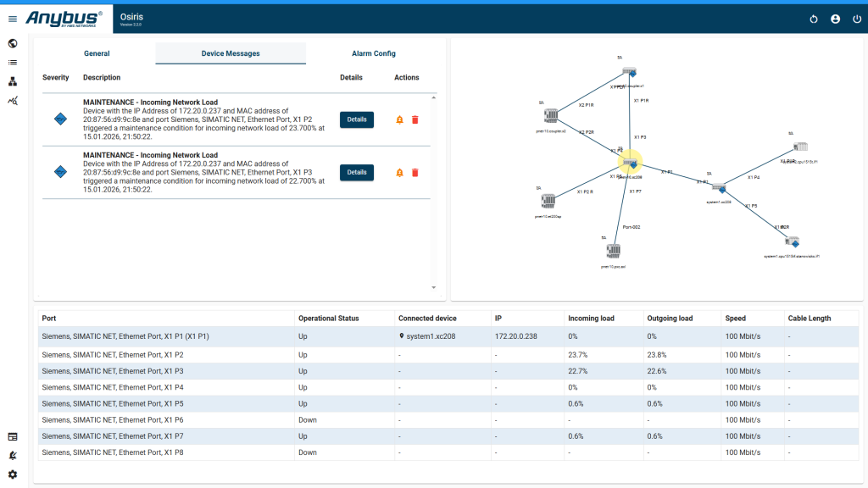Open the settings gear in the sidebar

pos(12,474)
